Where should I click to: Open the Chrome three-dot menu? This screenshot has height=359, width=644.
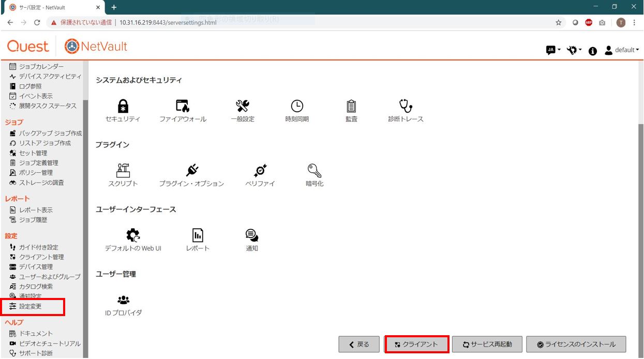tap(634, 22)
